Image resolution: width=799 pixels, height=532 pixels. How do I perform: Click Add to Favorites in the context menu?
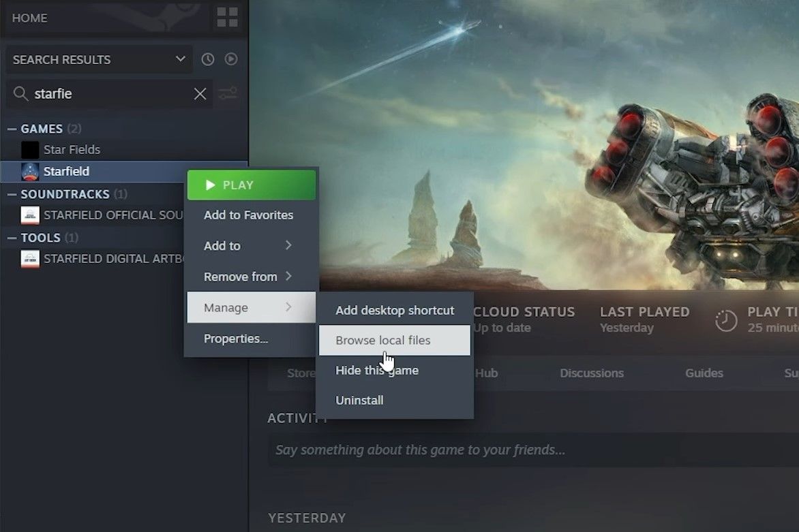pos(248,215)
